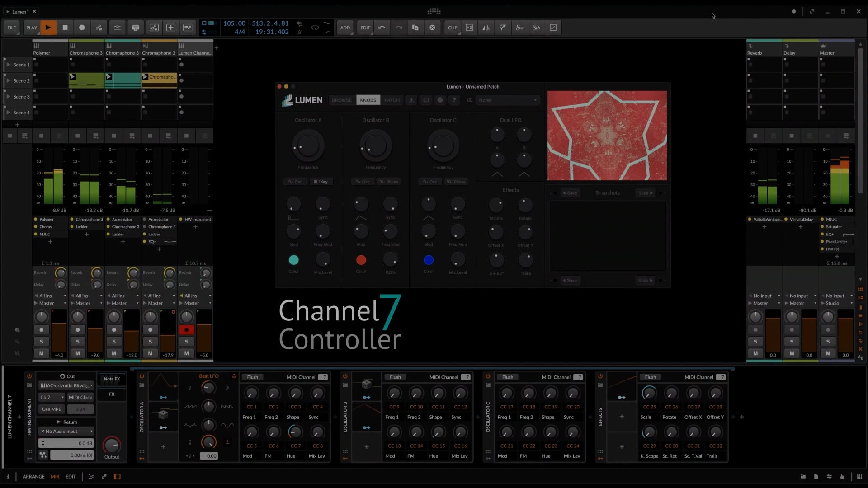
Task: Click the EDIT view tab at the bottom
Action: click(71, 476)
